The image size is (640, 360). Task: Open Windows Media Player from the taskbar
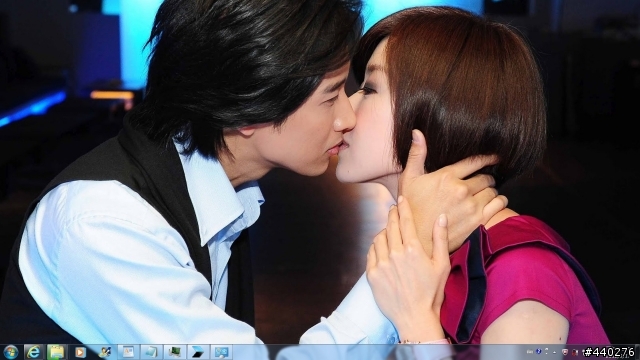[x=80, y=352]
